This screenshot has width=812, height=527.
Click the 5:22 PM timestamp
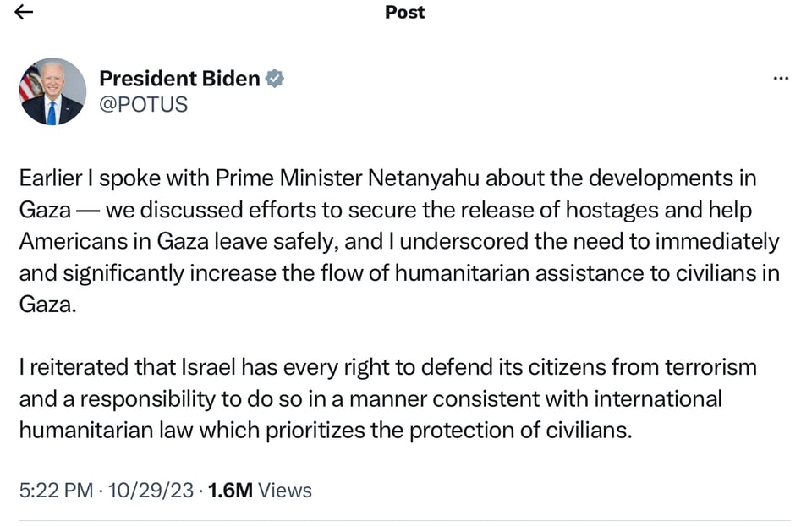click(56, 490)
